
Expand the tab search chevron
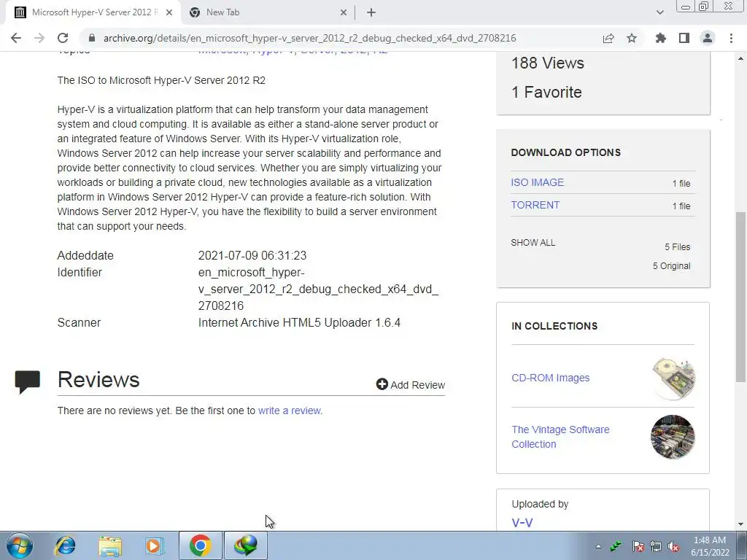(x=659, y=12)
